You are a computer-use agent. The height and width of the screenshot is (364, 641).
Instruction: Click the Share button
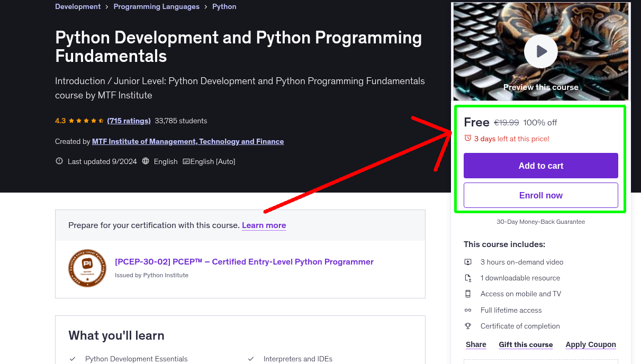pos(476,344)
